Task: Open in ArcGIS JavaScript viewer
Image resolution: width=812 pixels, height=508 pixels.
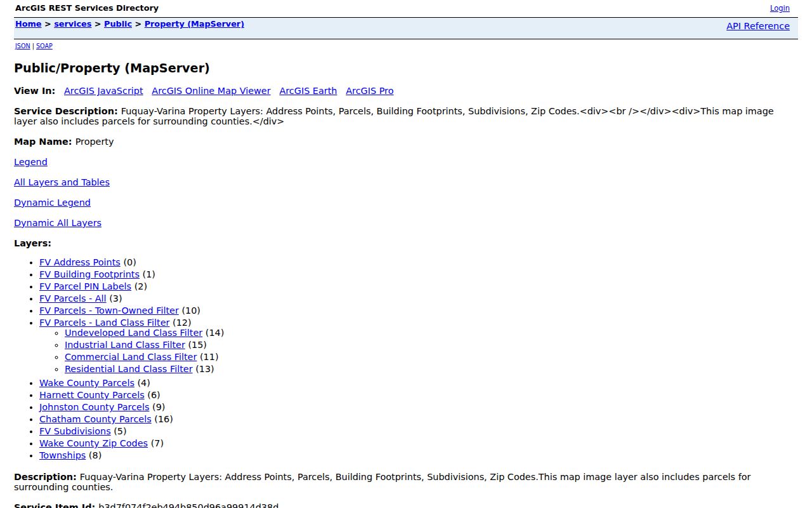Action: [103, 91]
